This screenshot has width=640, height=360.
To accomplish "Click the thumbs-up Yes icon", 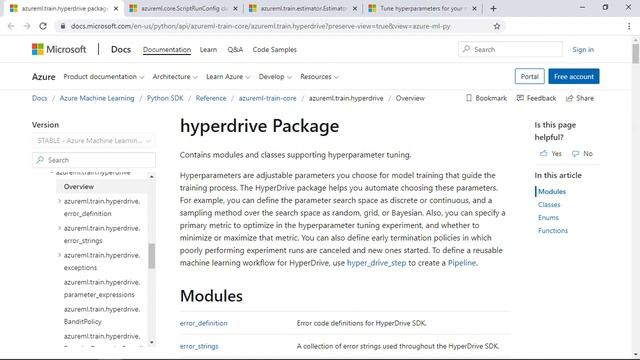I will (x=543, y=153).
